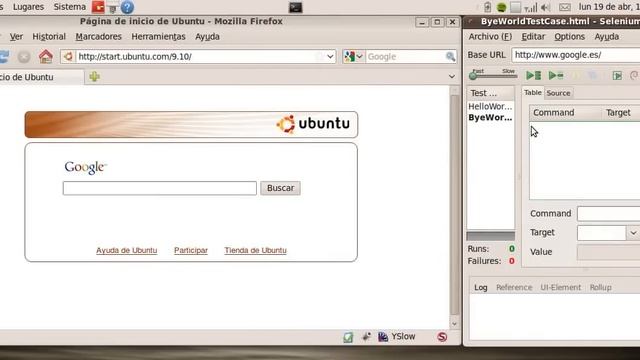
Task: Stop page loading in Firefox
Action: tap(24, 57)
